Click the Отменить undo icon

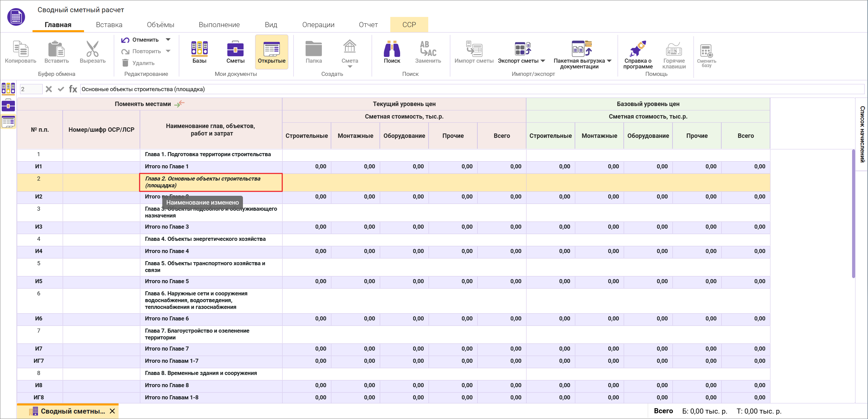[x=125, y=40]
